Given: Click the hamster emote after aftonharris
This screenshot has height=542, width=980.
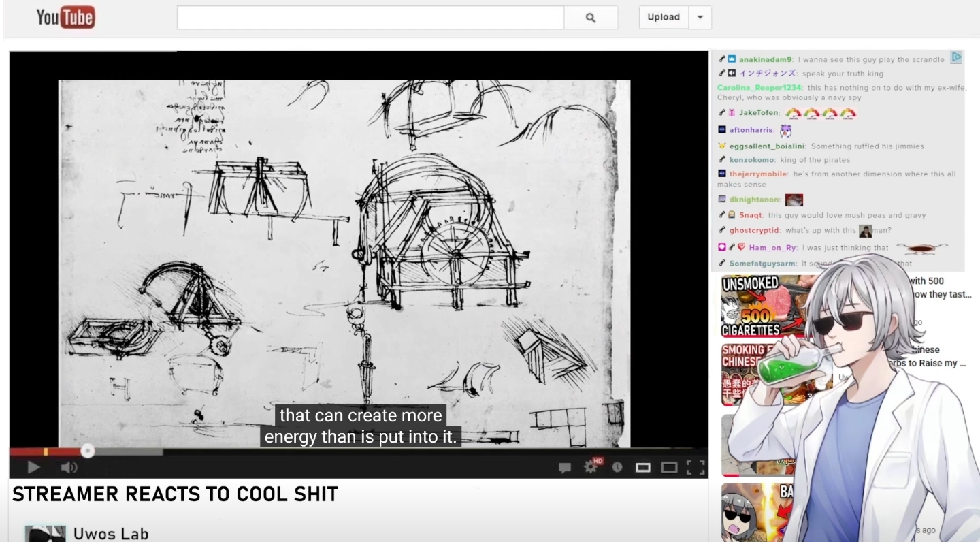Looking at the screenshot, I should pyautogui.click(x=786, y=130).
